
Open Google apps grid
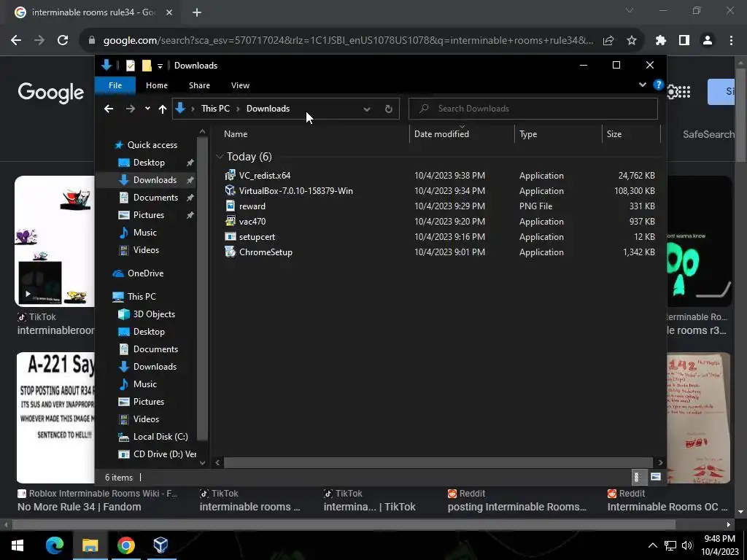point(684,92)
